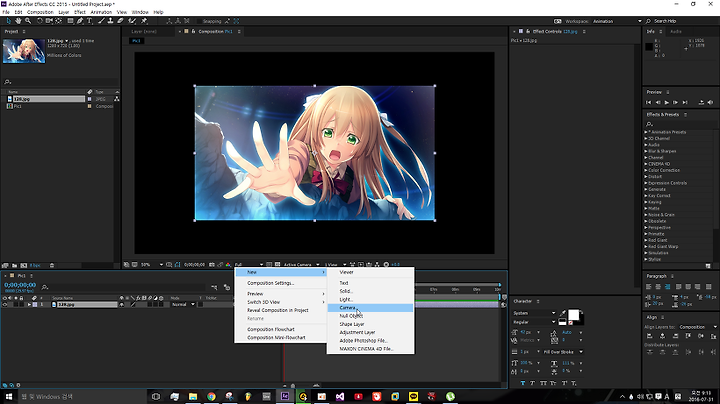Select the Rectangle shape tool
Screen dimensions: 720x404
[x=70, y=21]
